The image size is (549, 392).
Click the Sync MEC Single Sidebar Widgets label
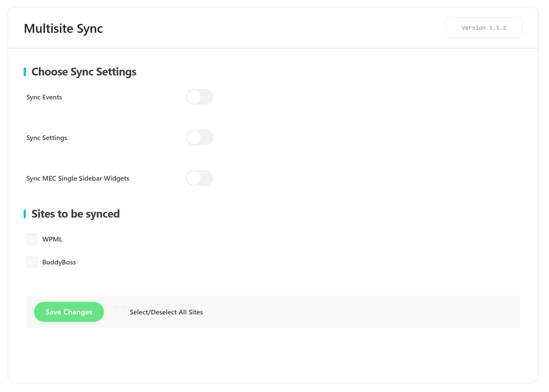78,178
